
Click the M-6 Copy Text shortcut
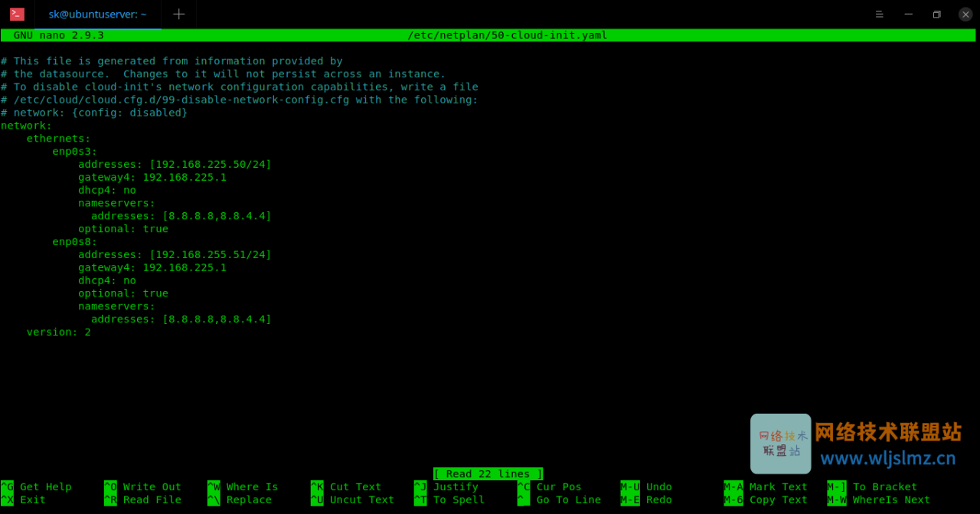(x=766, y=500)
